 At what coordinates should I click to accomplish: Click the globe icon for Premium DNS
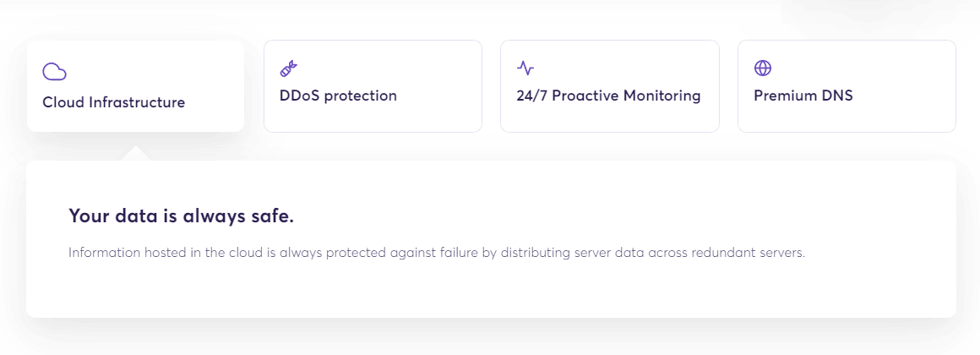tap(763, 68)
